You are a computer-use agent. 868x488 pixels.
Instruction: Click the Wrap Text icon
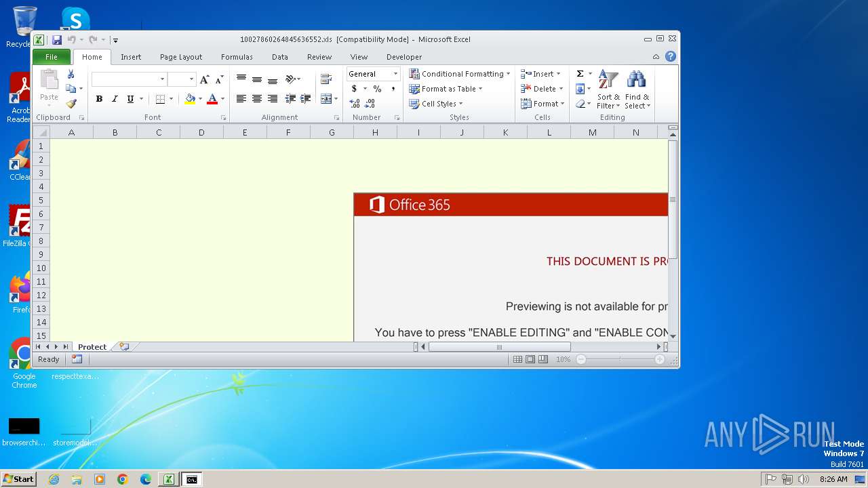[x=326, y=79]
